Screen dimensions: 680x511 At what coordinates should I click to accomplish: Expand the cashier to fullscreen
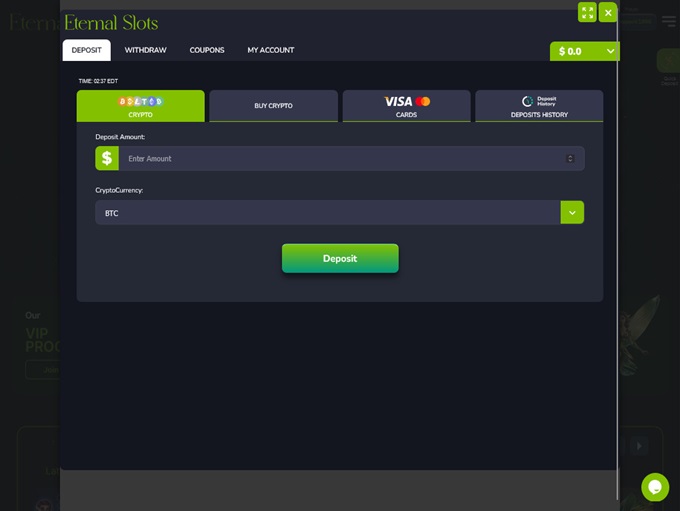click(587, 12)
